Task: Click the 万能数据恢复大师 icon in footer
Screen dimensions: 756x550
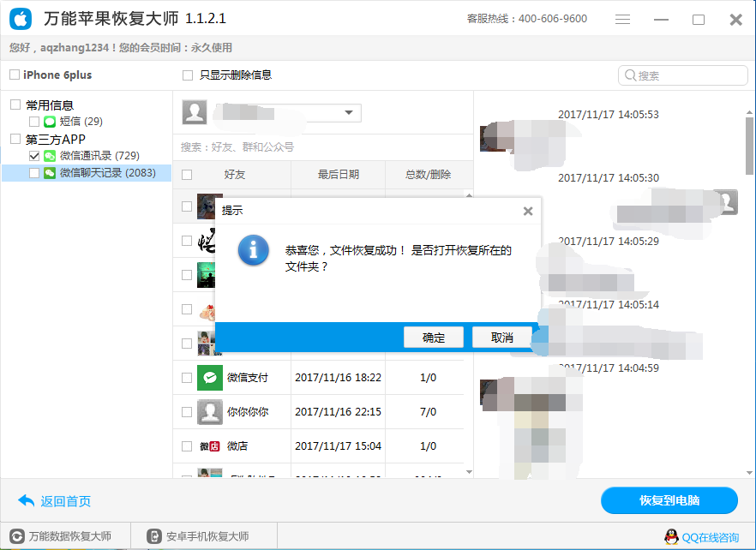Action: pos(17,537)
